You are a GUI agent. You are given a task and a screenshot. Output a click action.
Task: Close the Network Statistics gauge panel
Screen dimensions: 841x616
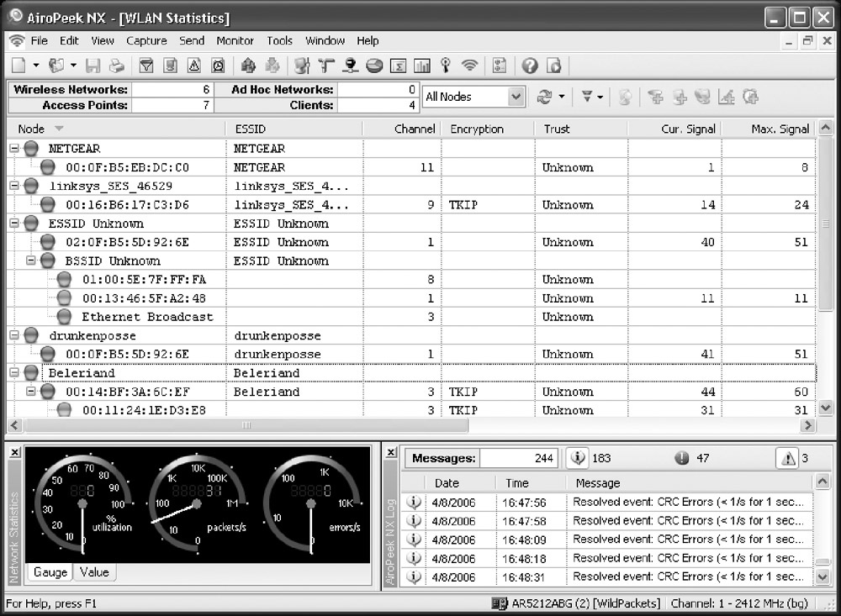(x=14, y=452)
